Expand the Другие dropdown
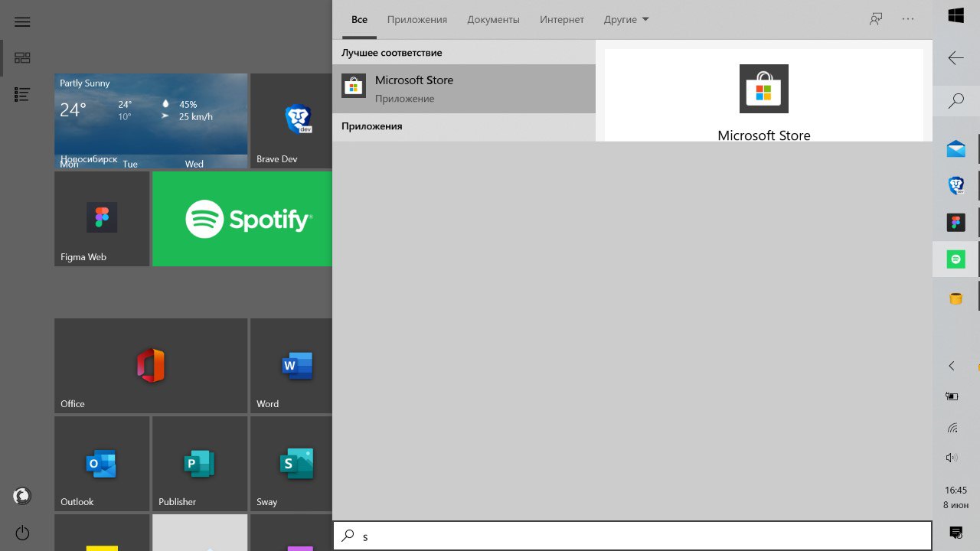This screenshot has height=551, width=980. pos(626,20)
